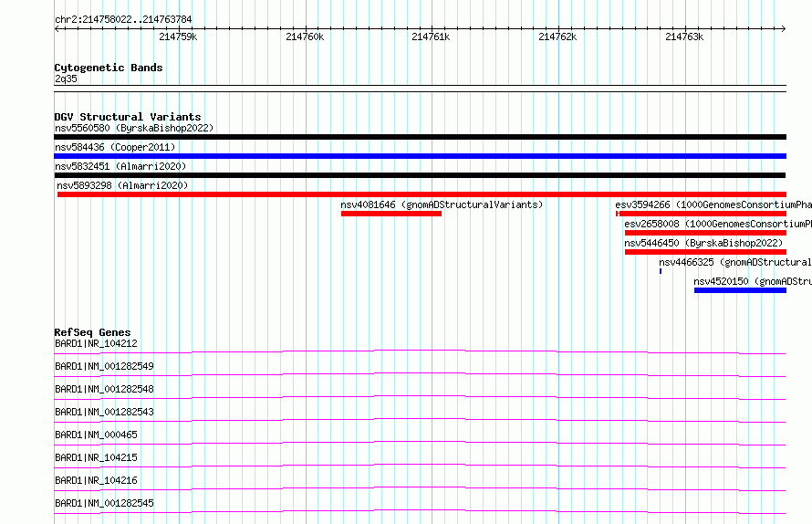The height and width of the screenshot is (524, 812).
Task: Click the black nsv5832451 variant bar
Action: (420, 175)
